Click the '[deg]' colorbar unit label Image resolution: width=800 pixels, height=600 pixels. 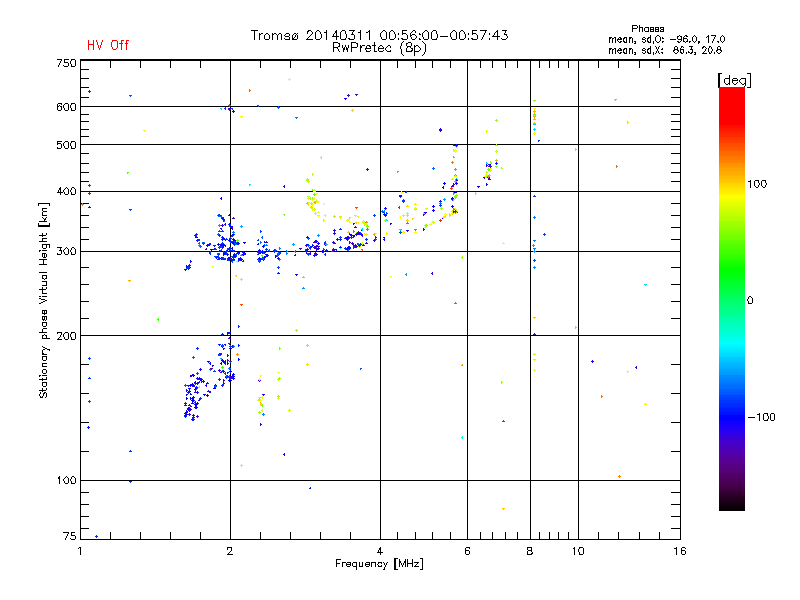[x=734, y=80]
